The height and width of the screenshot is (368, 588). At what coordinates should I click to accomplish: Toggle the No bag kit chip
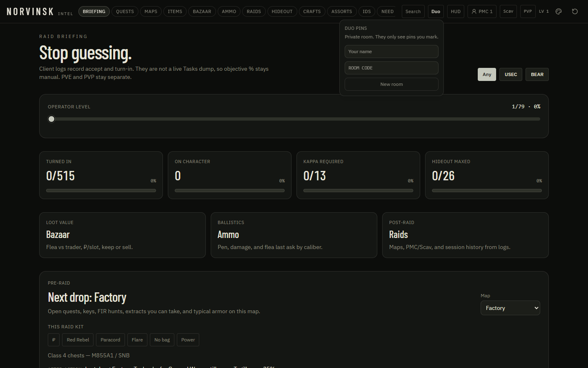pyautogui.click(x=162, y=340)
